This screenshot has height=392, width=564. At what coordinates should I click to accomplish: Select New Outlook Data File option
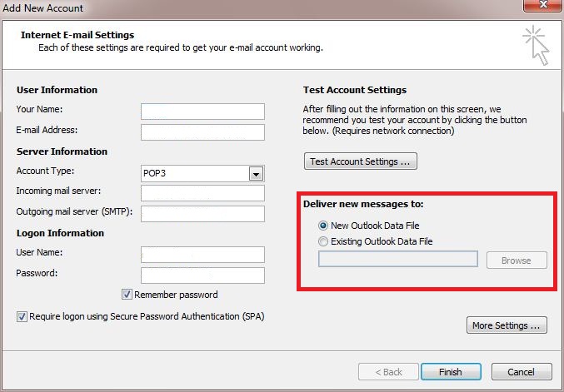coord(323,226)
